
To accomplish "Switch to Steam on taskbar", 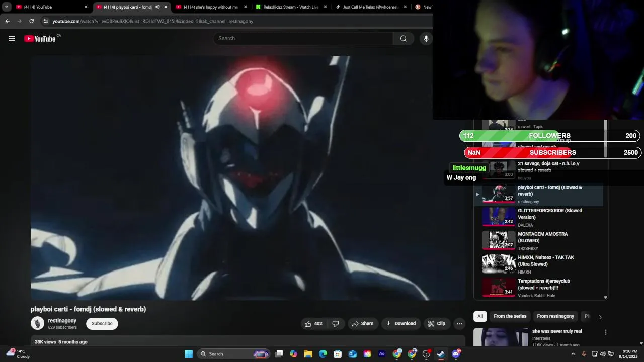I will click(441, 354).
